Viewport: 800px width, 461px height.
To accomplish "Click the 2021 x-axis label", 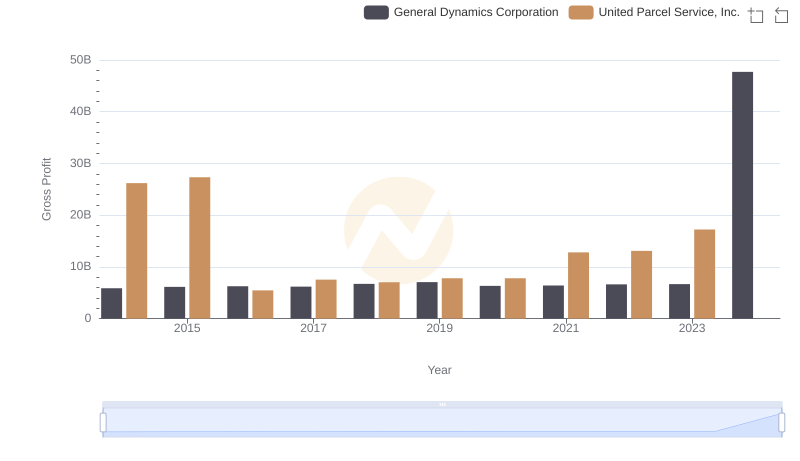I will (566, 328).
